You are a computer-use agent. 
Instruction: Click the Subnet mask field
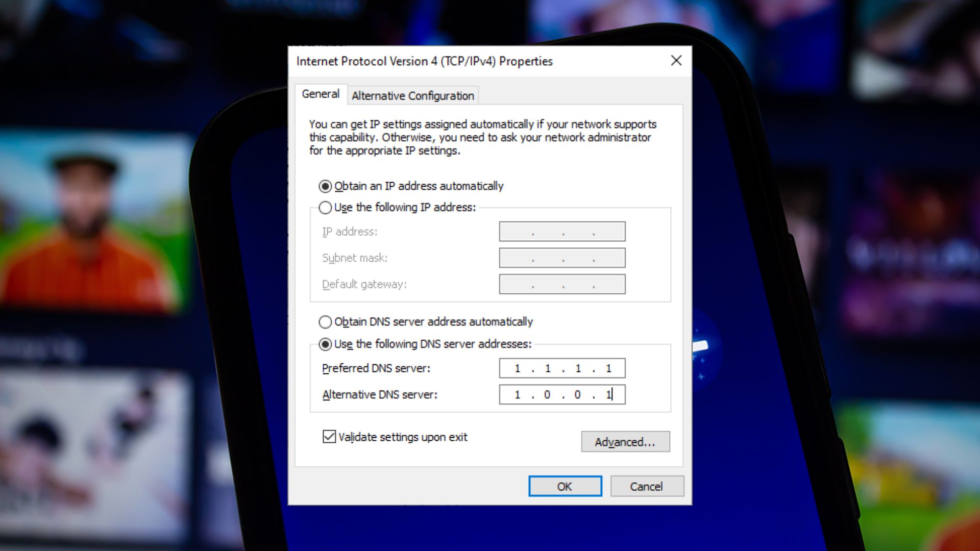562,258
